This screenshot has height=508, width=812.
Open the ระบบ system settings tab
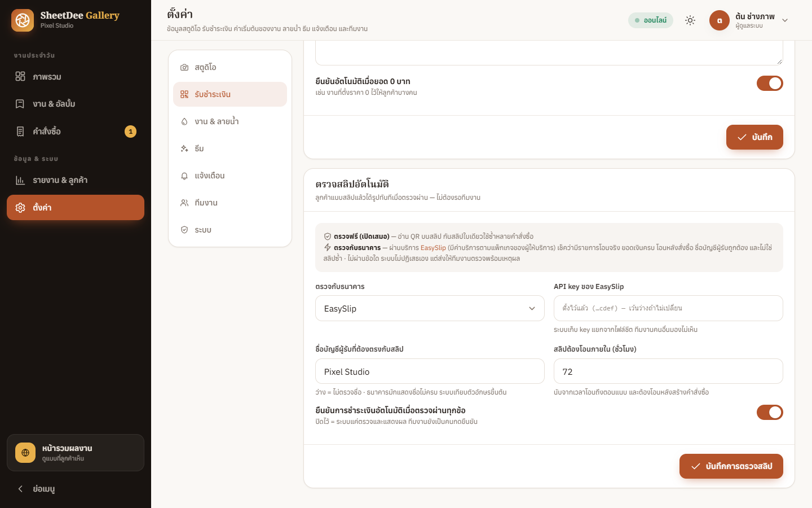point(230,230)
